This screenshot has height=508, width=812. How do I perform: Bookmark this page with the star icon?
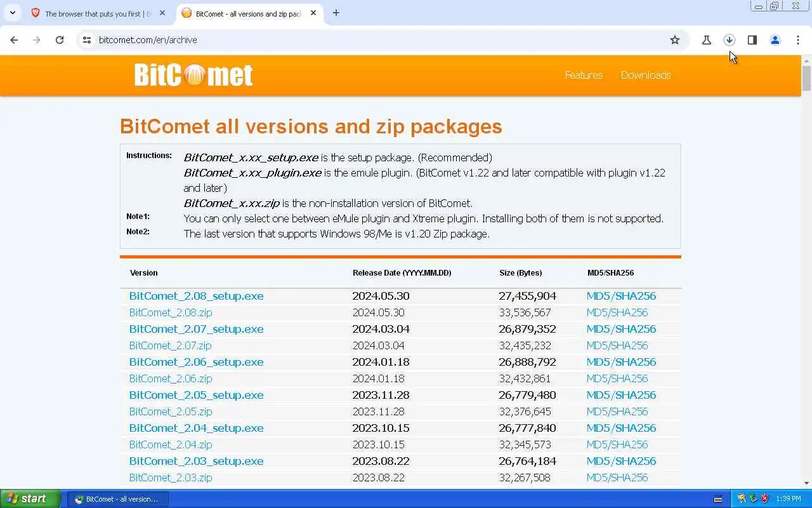675,40
